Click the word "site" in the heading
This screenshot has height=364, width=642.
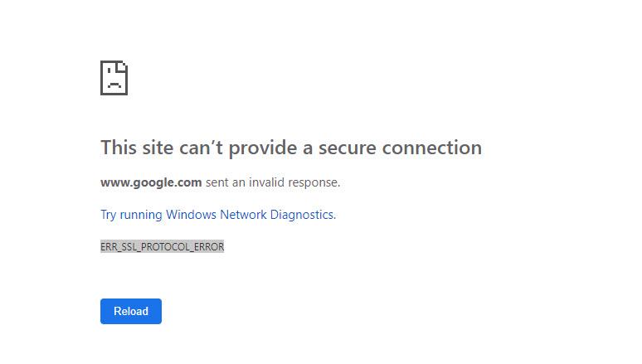click(x=158, y=148)
